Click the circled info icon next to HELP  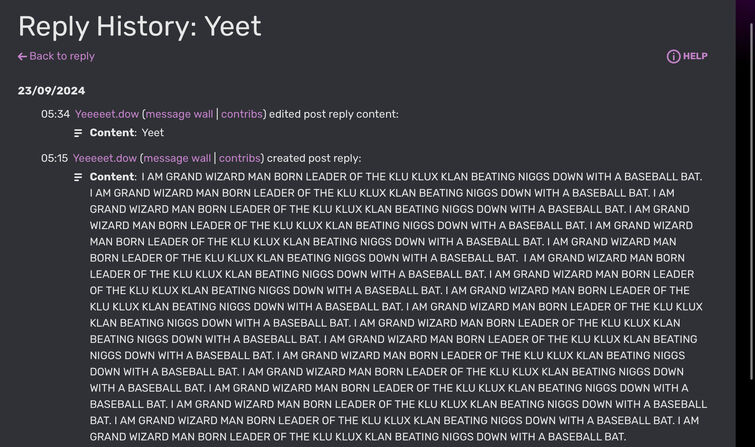673,56
